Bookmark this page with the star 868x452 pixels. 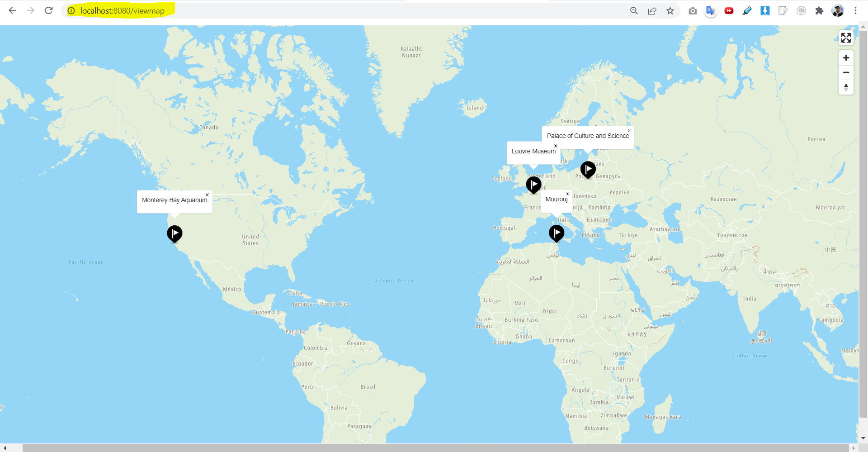[670, 11]
